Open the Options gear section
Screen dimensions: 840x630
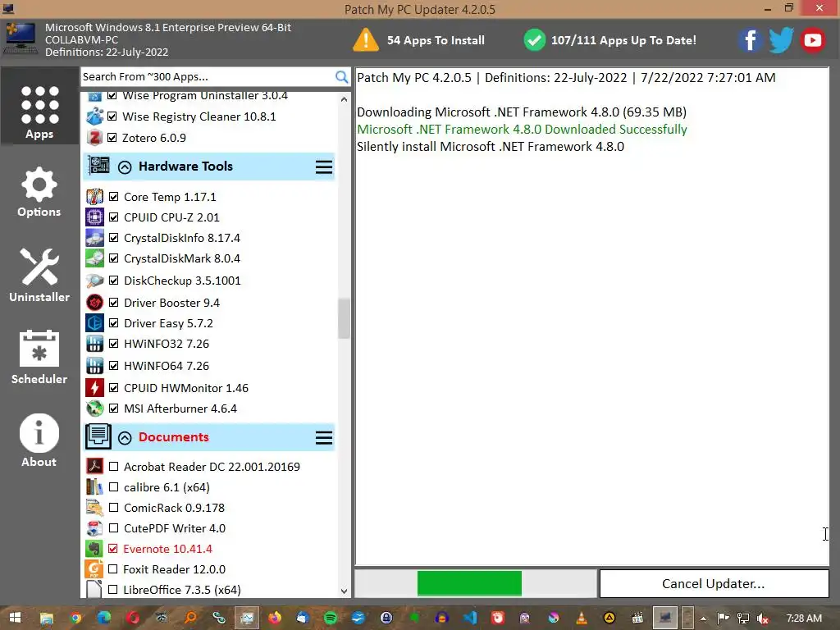pos(39,192)
